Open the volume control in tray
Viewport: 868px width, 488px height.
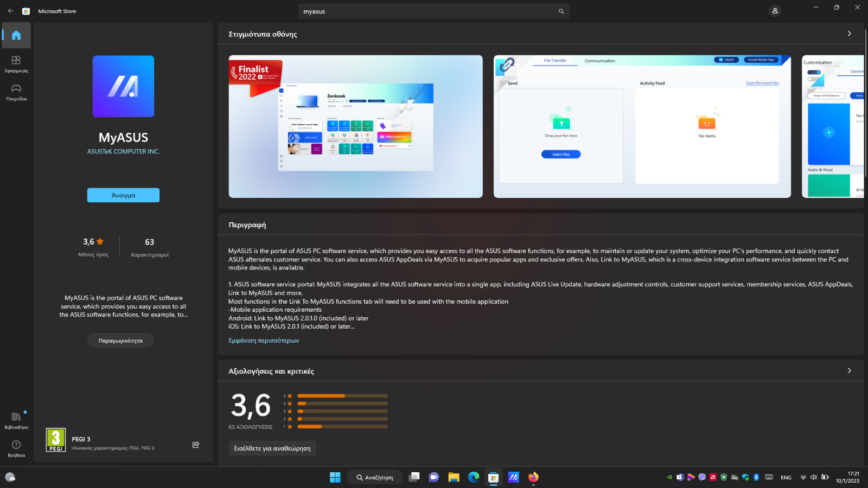(x=814, y=477)
